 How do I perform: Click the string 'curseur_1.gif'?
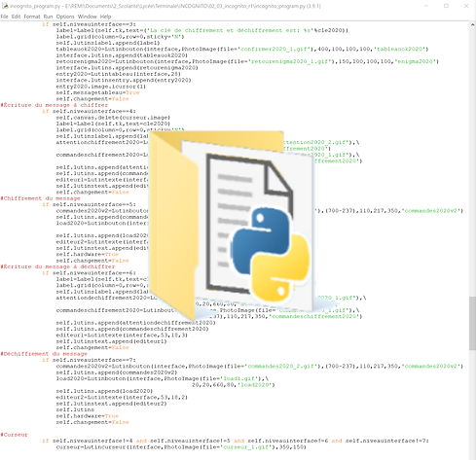click(247, 447)
